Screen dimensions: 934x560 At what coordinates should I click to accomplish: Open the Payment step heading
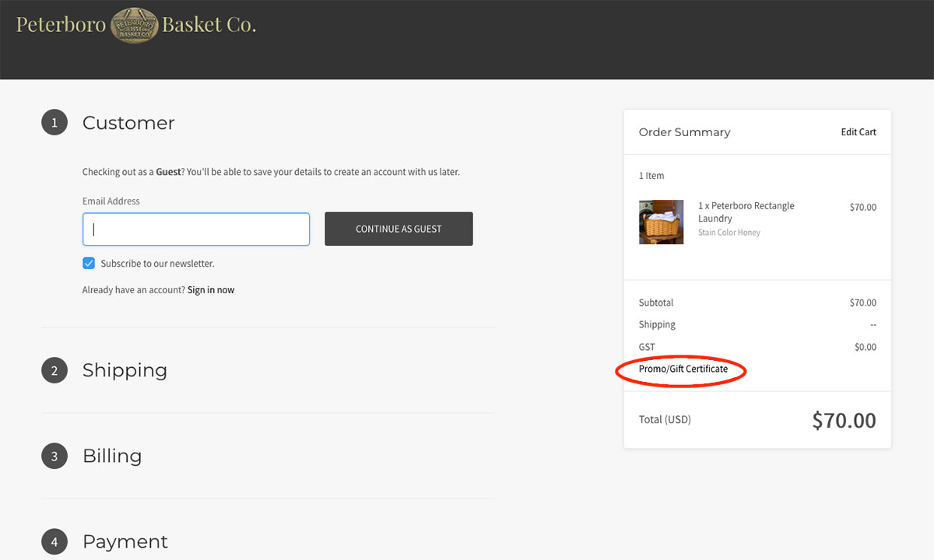[125, 541]
